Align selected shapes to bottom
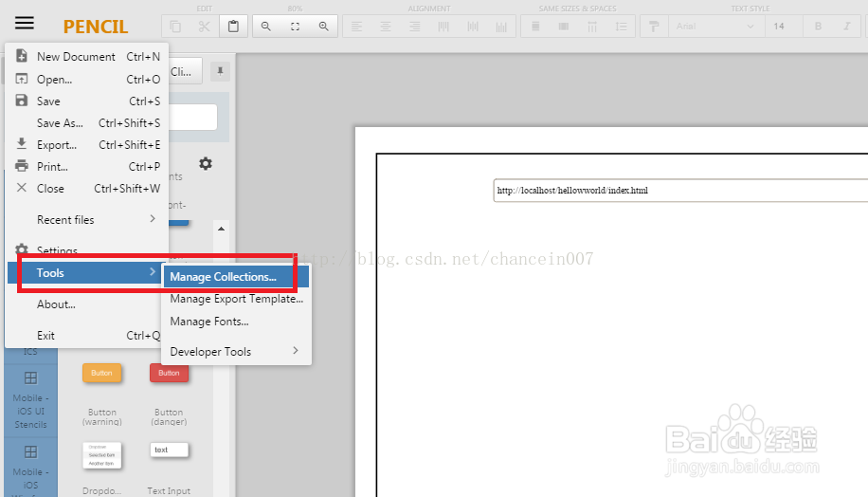Image resolution: width=868 pixels, height=497 pixels. click(501, 26)
